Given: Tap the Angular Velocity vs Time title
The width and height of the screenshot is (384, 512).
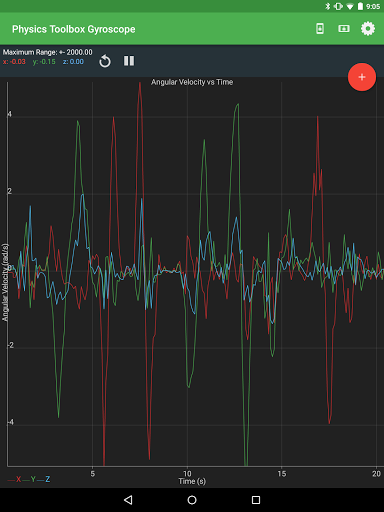Looking at the screenshot, I should (x=192, y=82).
